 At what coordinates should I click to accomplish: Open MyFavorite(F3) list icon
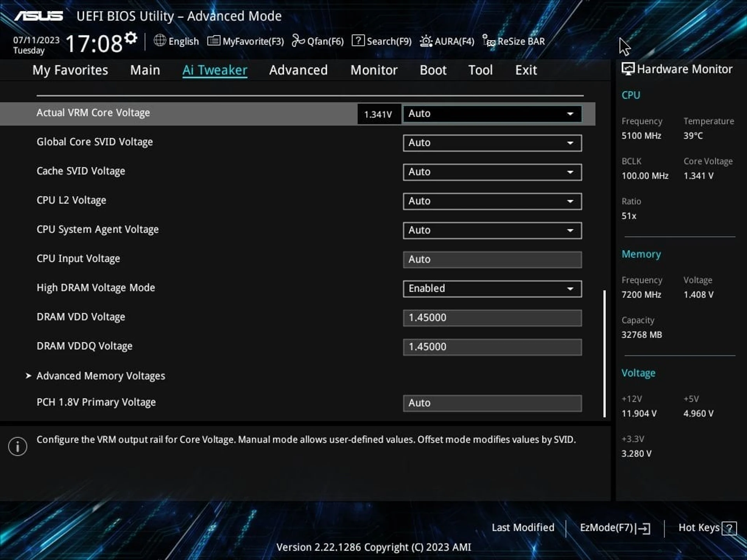coord(214,40)
